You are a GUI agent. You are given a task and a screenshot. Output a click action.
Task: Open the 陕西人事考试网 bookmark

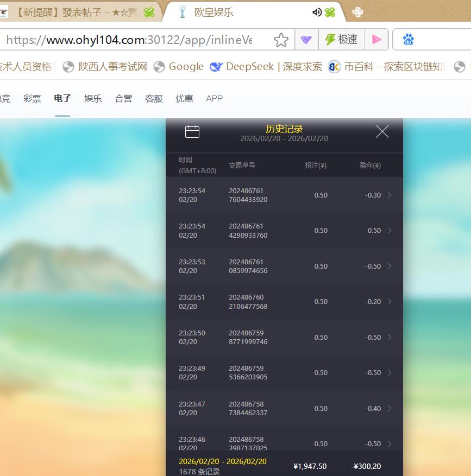pyautogui.click(x=101, y=67)
